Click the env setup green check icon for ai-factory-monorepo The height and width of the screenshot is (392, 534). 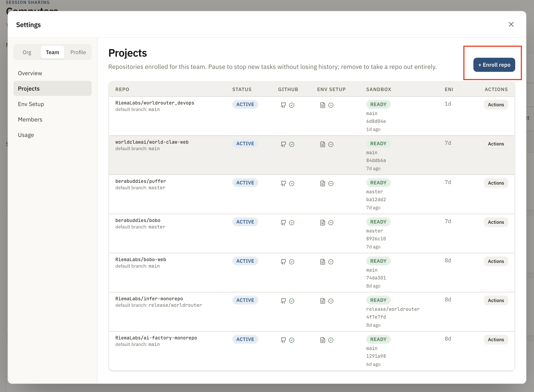coord(331,340)
